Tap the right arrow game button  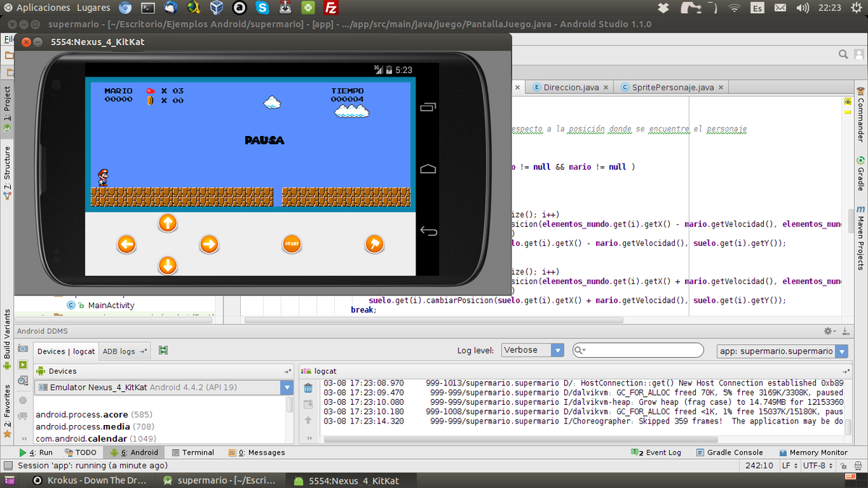coord(209,244)
